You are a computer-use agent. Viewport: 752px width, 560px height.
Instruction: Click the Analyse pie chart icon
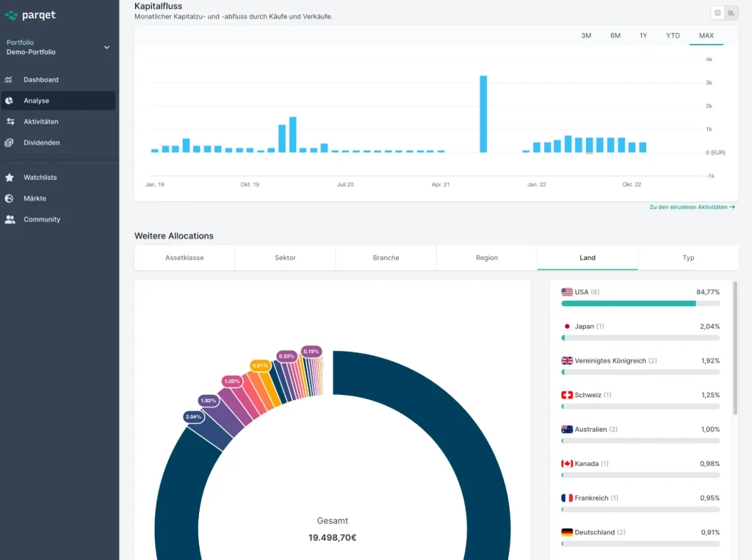pyautogui.click(x=9, y=101)
